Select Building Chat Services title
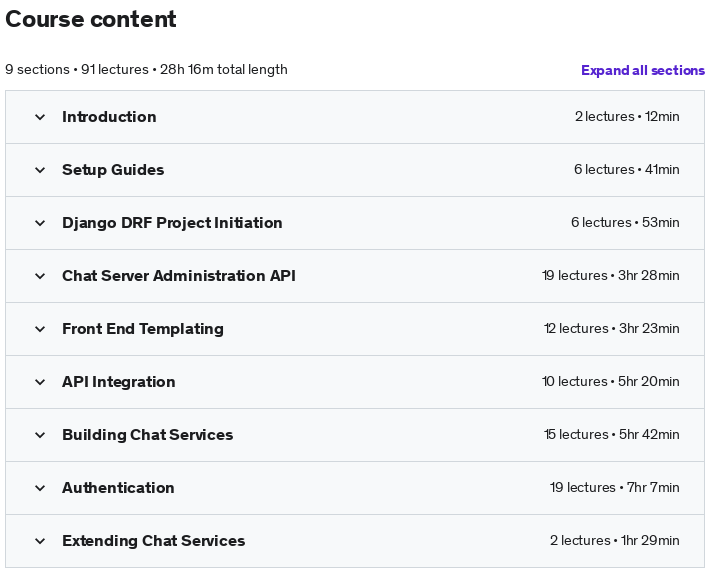The image size is (705, 568). point(147,435)
